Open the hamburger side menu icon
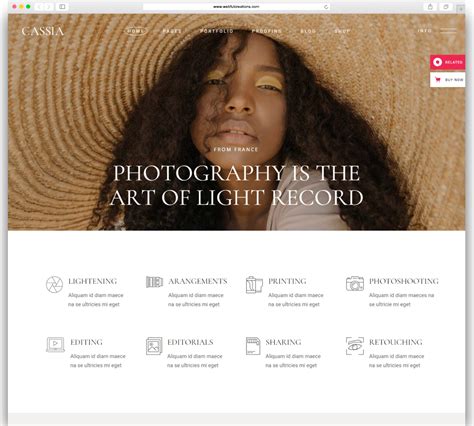 click(448, 31)
